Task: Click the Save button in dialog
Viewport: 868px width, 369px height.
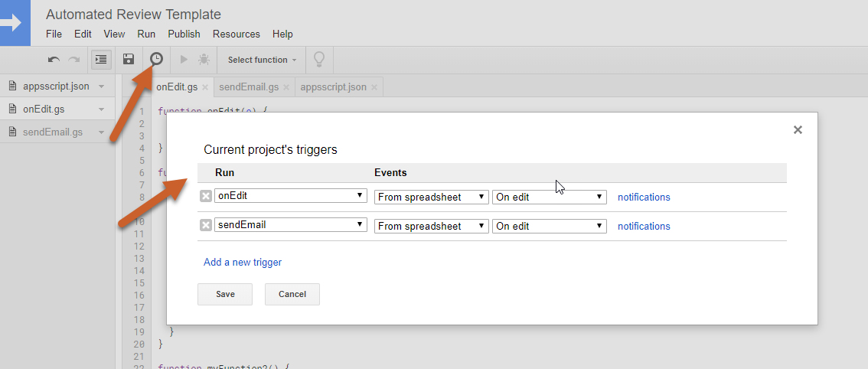Action: coord(225,294)
